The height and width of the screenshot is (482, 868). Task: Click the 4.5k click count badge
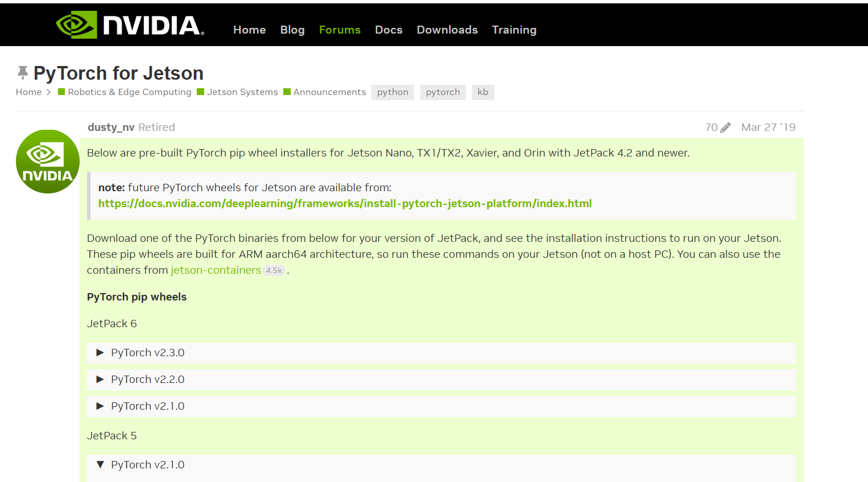(x=274, y=271)
